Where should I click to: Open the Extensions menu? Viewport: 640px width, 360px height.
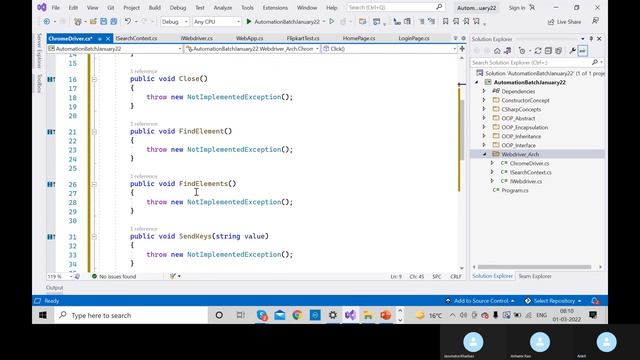[275, 7]
